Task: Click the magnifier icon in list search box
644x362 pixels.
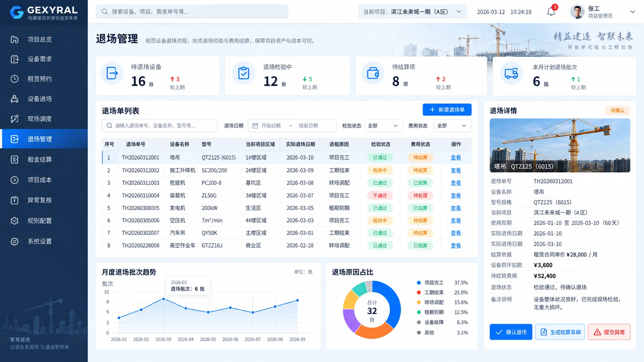Action: 109,126
